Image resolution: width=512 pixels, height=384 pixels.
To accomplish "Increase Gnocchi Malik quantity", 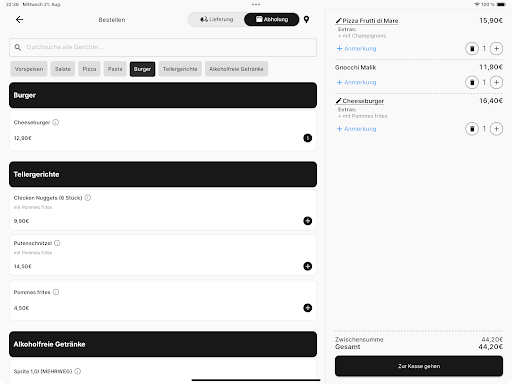I will [496, 82].
